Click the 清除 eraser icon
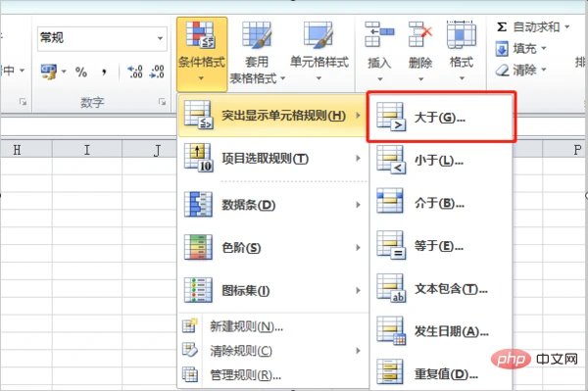The width and height of the screenshot is (588, 391). [x=502, y=70]
